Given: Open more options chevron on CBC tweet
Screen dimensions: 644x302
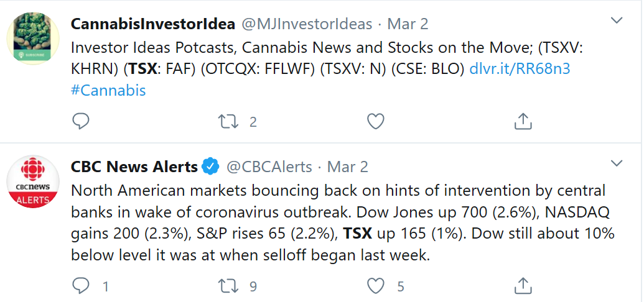Looking at the screenshot, I should pyautogui.click(x=617, y=163).
